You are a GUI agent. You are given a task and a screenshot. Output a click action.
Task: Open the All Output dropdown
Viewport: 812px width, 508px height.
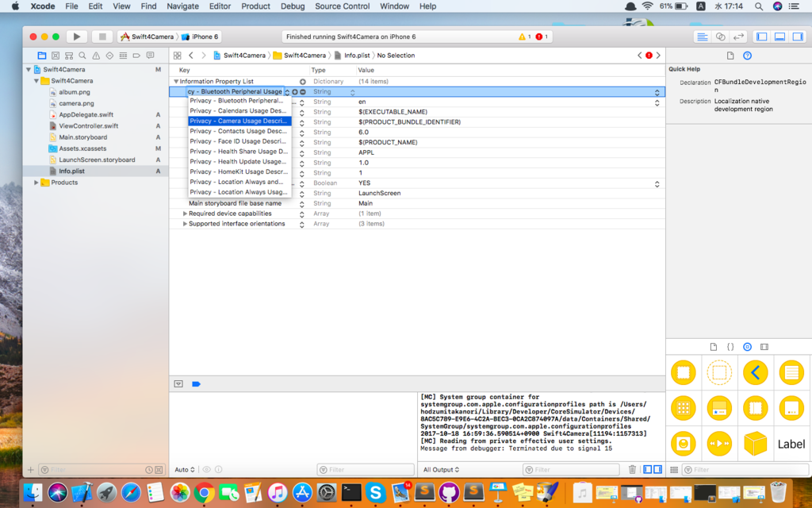coord(441,470)
